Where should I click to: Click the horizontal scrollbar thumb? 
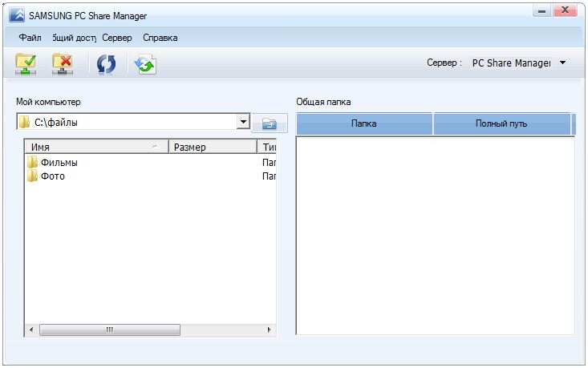coord(110,330)
